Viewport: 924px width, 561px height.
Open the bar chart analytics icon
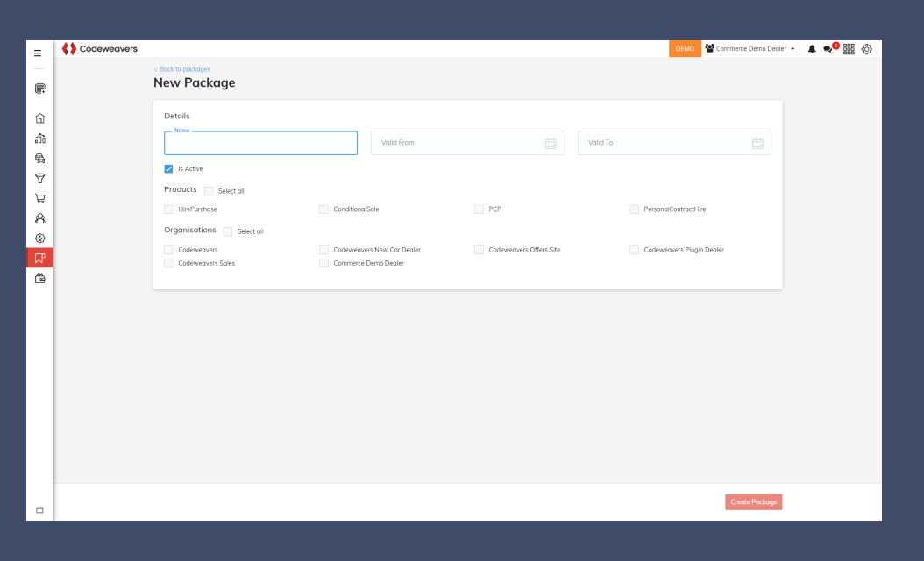pos(40,138)
